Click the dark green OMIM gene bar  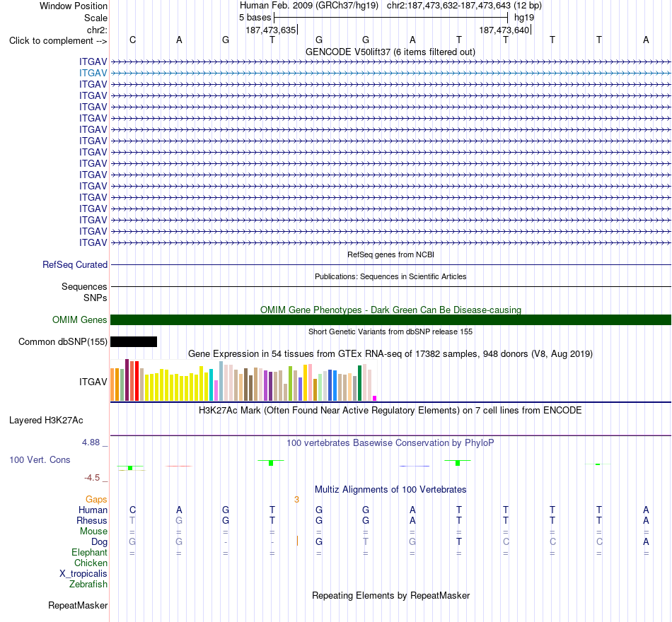[x=390, y=320]
